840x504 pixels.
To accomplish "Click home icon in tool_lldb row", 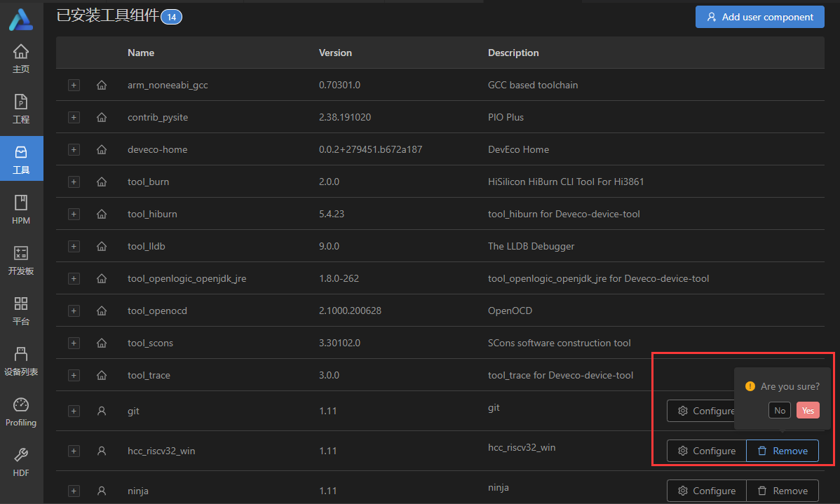I will coord(101,246).
